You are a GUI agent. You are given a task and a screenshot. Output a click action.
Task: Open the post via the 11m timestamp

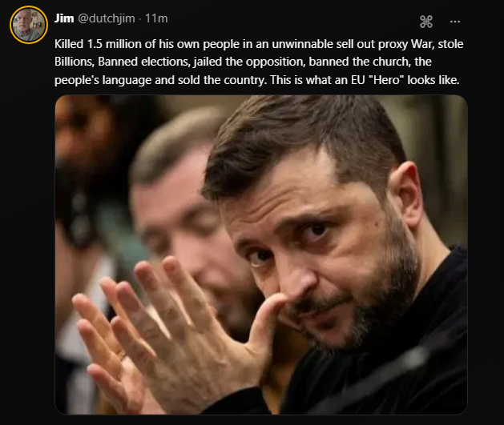point(156,18)
